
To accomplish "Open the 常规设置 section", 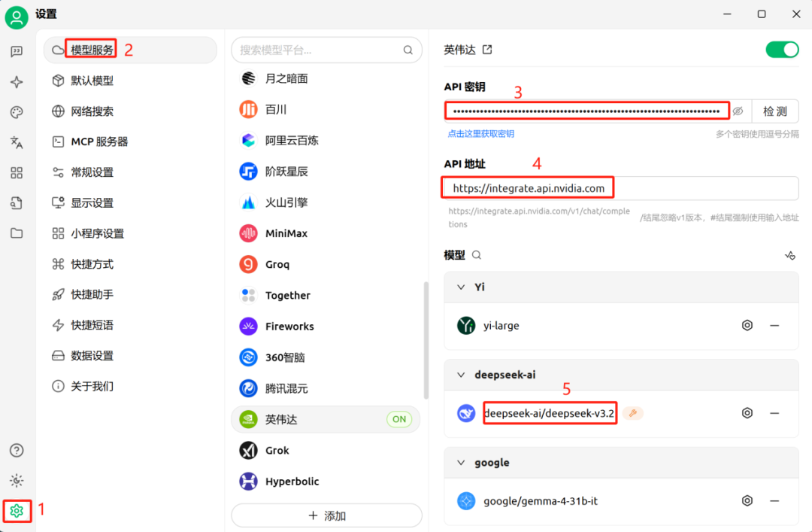I will pyautogui.click(x=131, y=172).
